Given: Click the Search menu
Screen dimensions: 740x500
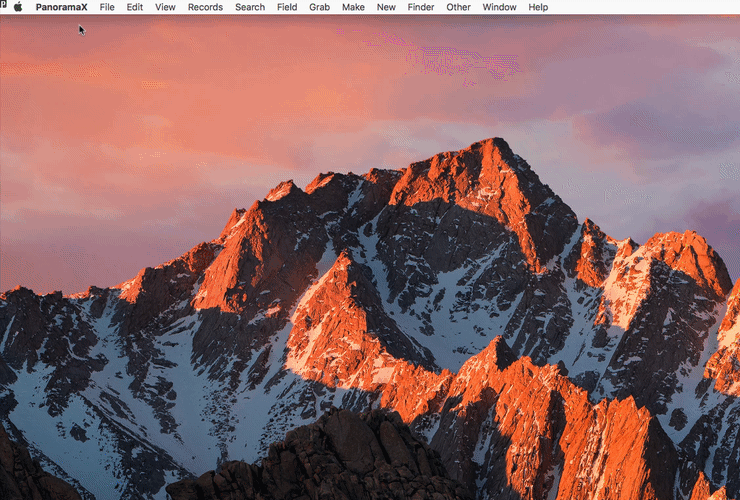Looking at the screenshot, I should click(x=250, y=7).
